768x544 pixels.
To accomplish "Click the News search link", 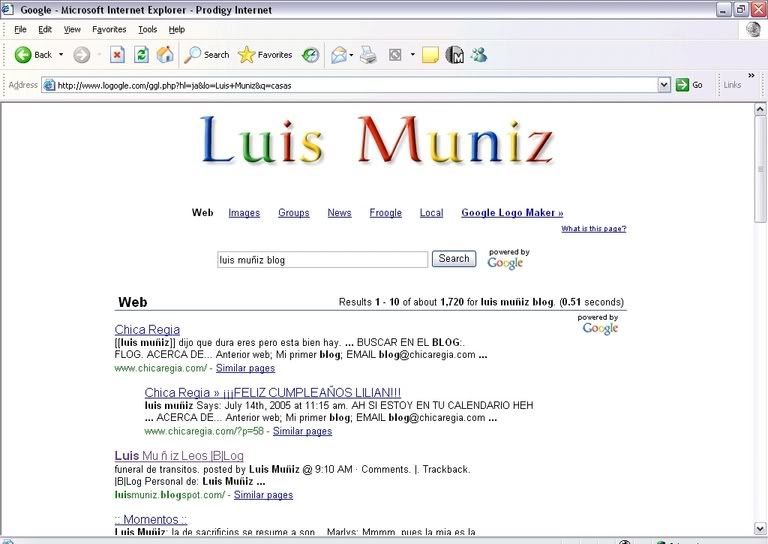I will [339, 213].
